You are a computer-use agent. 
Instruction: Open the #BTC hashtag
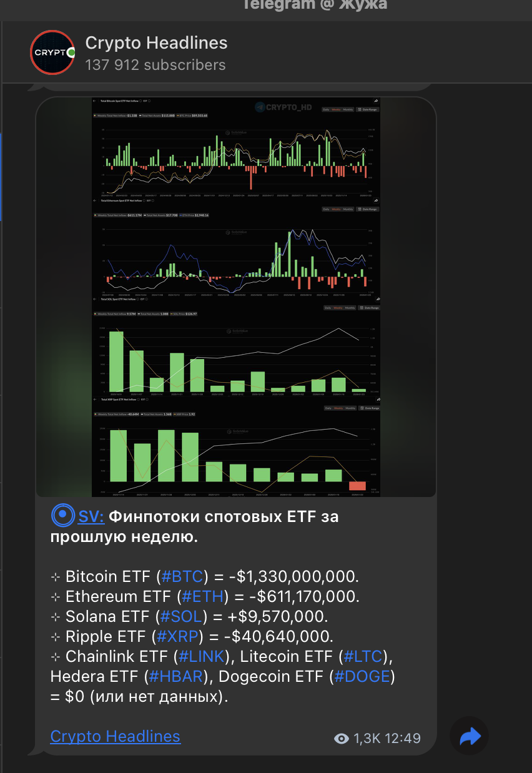[183, 576]
